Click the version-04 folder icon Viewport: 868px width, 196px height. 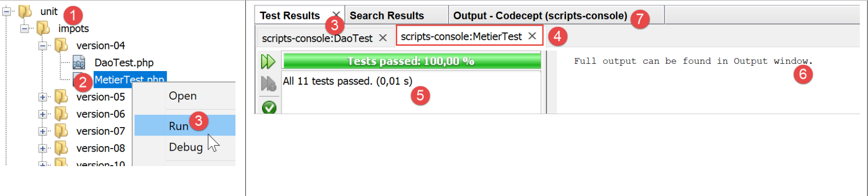pos(61,46)
